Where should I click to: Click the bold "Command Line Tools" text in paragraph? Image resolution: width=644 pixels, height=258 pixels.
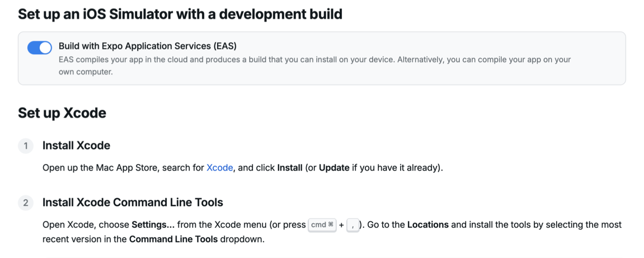173,239
